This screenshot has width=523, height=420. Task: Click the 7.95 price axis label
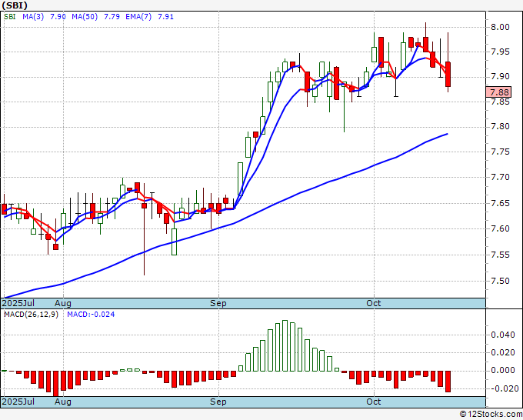pyautogui.click(x=500, y=52)
